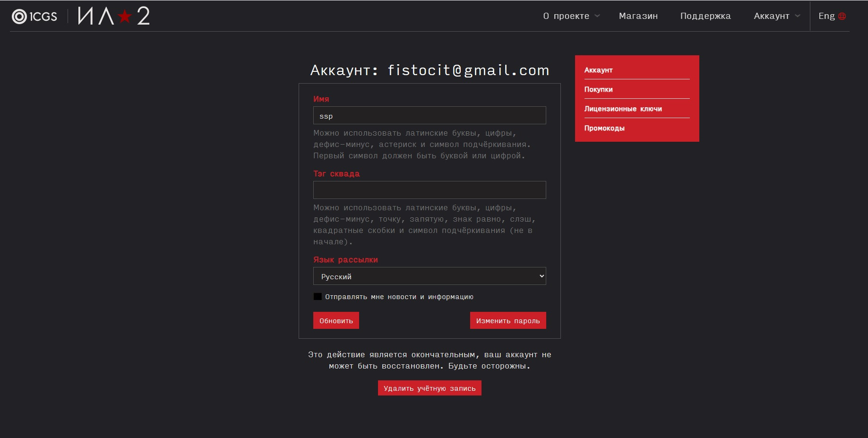Focus the empty Тэг сквада input field
868x438 pixels.
click(430, 190)
